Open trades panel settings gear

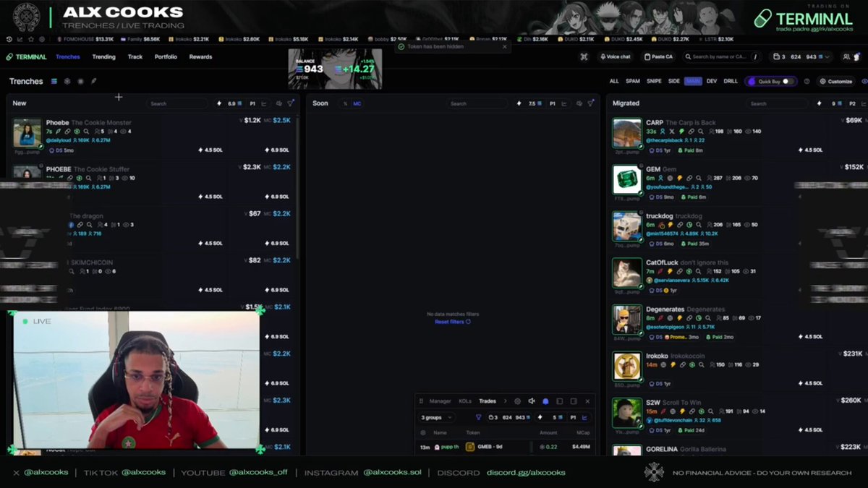517,401
